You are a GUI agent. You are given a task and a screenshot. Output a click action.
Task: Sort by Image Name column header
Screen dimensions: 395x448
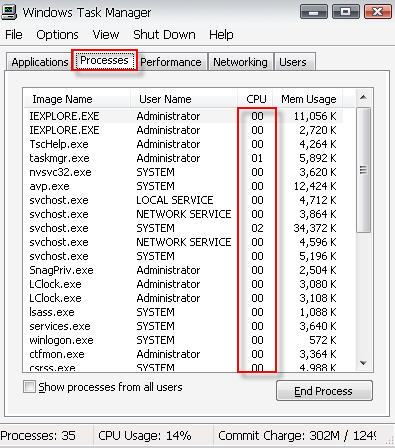77,99
